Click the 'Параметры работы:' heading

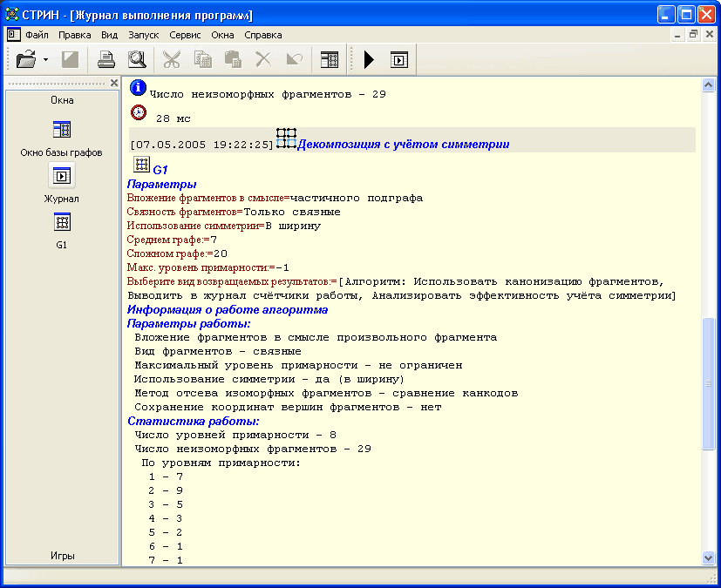189,323
